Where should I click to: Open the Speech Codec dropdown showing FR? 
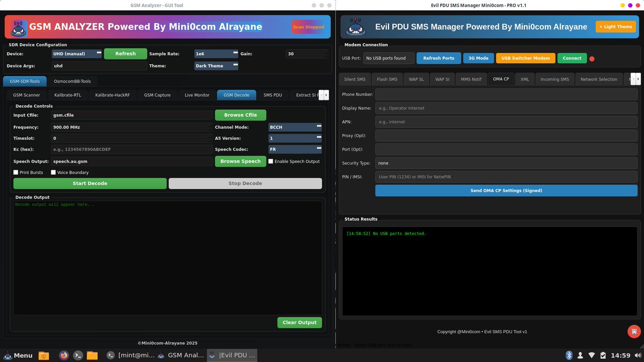tap(295, 150)
